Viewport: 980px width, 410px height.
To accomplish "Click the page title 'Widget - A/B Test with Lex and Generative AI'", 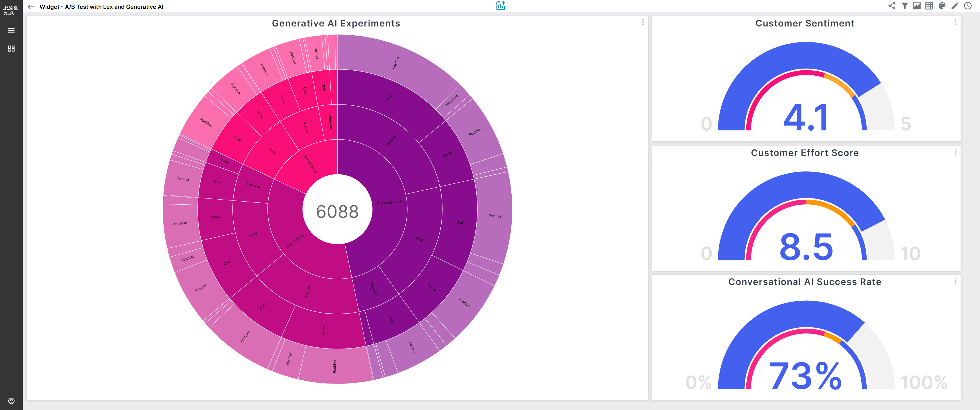I will 101,7.
